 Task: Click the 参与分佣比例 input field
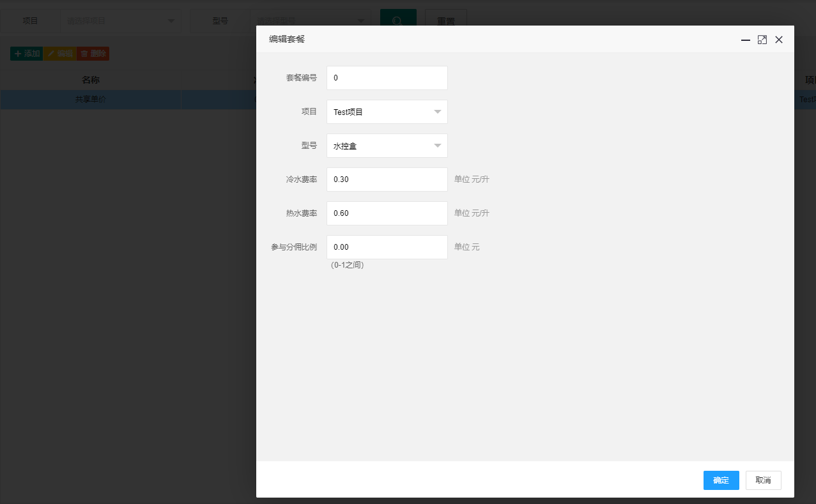(x=387, y=247)
